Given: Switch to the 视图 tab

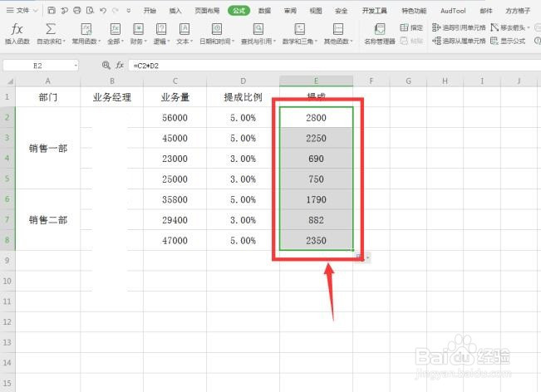Looking at the screenshot, I should [316, 11].
